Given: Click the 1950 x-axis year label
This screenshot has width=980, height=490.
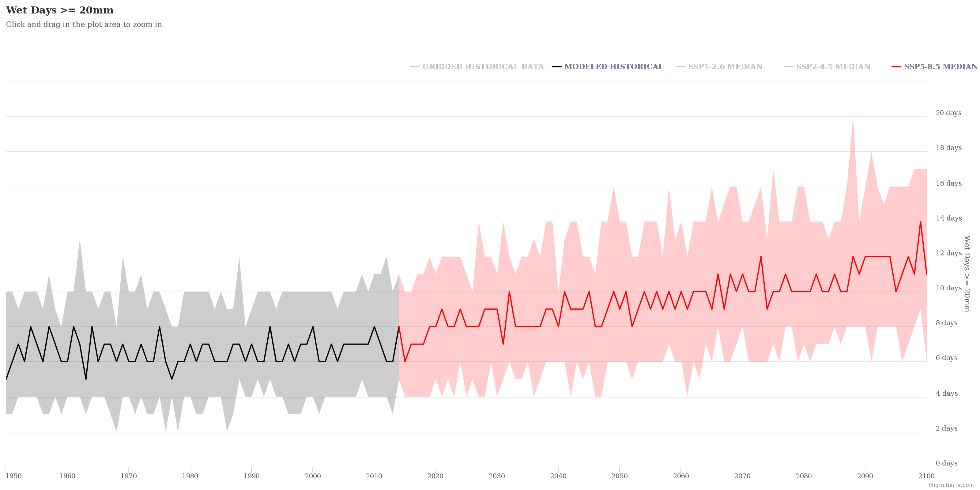Looking at the screenshot, I should tap(14, 476).
